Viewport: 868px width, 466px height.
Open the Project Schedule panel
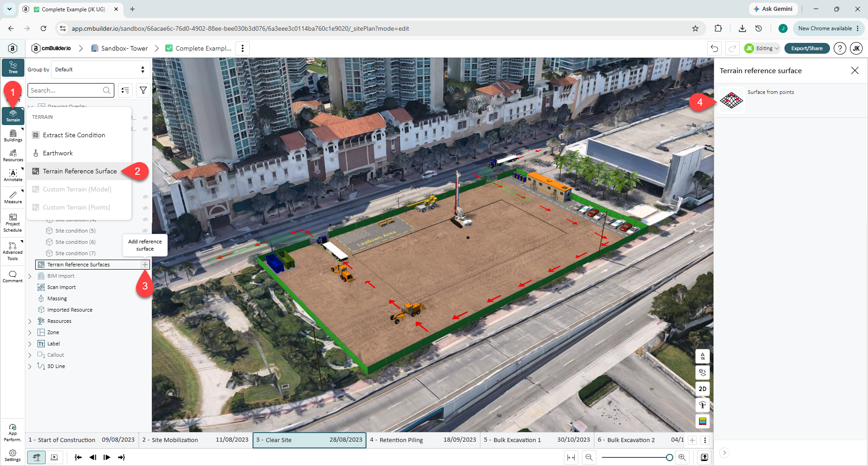pyautogui.click(x=13, y=223)
